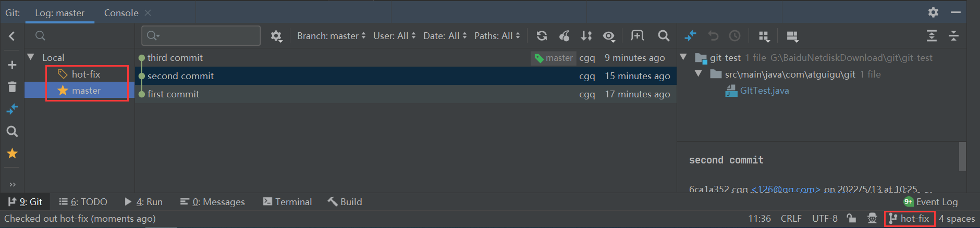Open the User: All filter dropdown
The height and width of the screenshot is (228, 980).
click(x=394, y=36)
